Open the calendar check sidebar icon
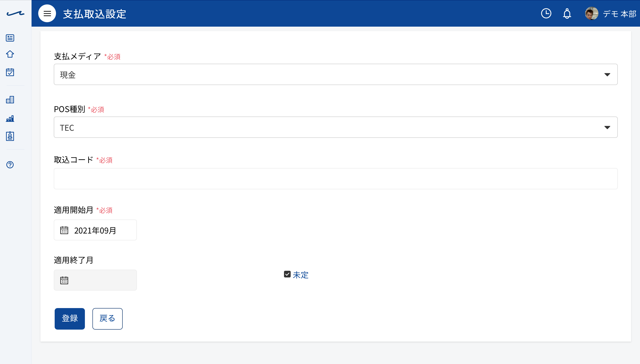 click(x=10, y=72)
